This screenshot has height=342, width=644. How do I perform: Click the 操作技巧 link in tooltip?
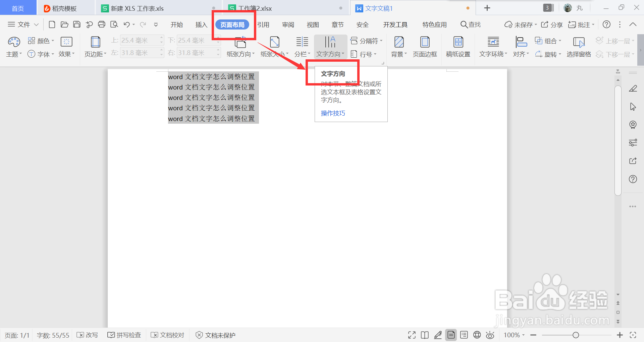[333, 113]
